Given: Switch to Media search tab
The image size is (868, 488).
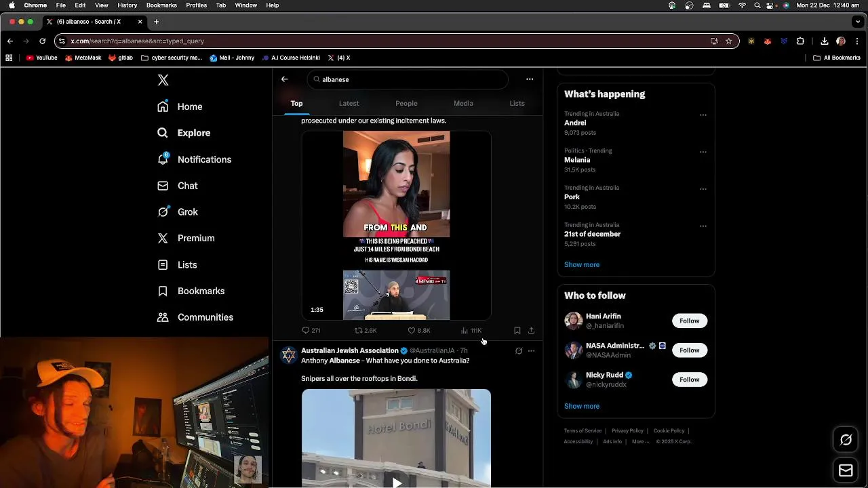Looking at the screenshot, I should [x=463, y=104].
